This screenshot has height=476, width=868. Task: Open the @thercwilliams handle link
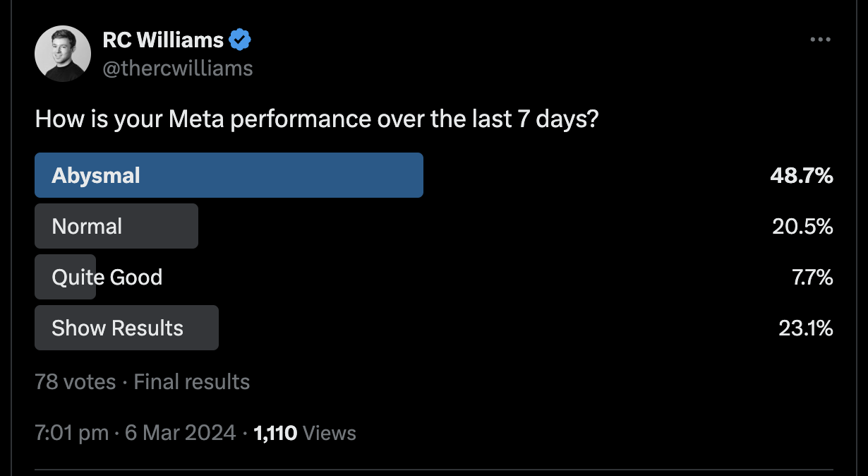tap(178, 68)
